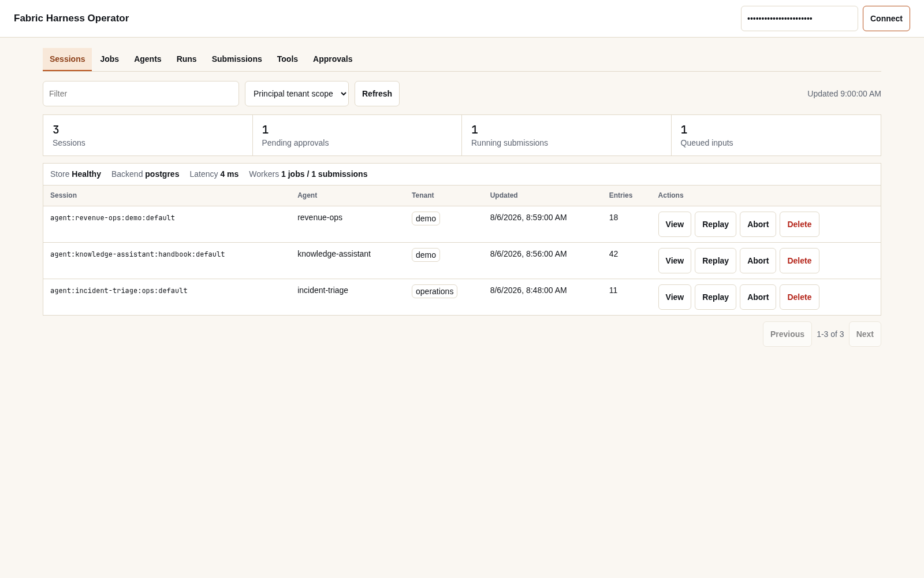The height and width of the screenshot is (578, 924).
Task: Click the Sessions count stat card
Action: (148, 135)
